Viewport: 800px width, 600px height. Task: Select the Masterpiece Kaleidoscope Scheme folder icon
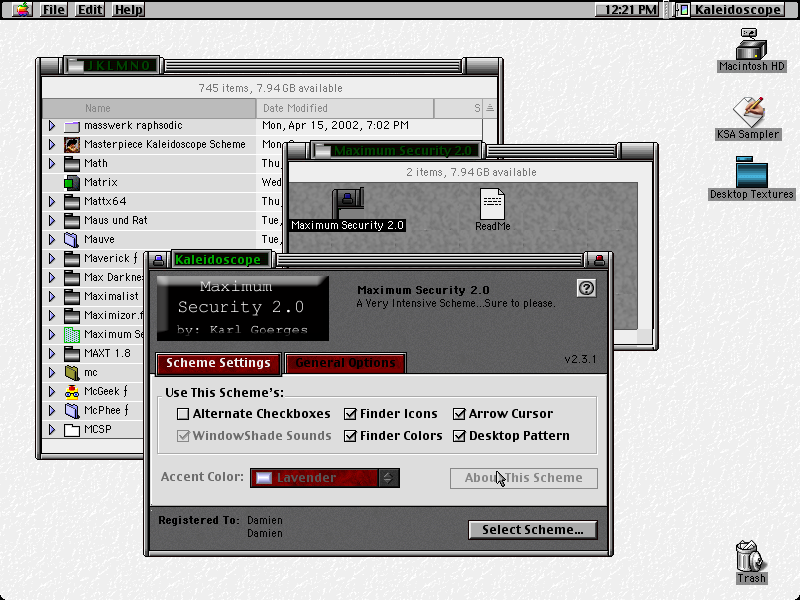pyautogui.click(x=72, y=145)
